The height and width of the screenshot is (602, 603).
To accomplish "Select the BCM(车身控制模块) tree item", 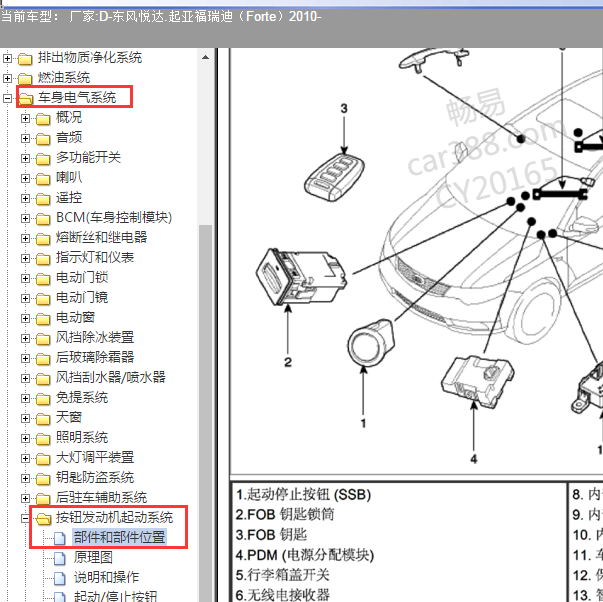I will click(114, 217).
